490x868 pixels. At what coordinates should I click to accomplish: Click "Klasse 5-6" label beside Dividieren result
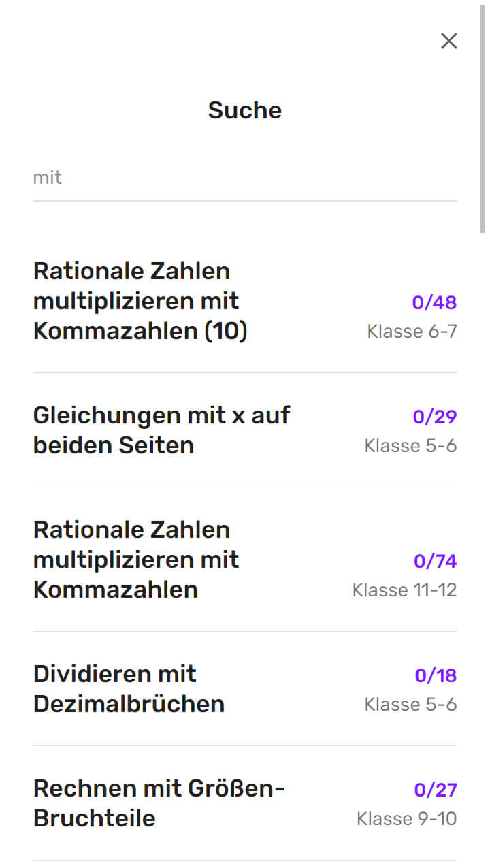point(410,705)
